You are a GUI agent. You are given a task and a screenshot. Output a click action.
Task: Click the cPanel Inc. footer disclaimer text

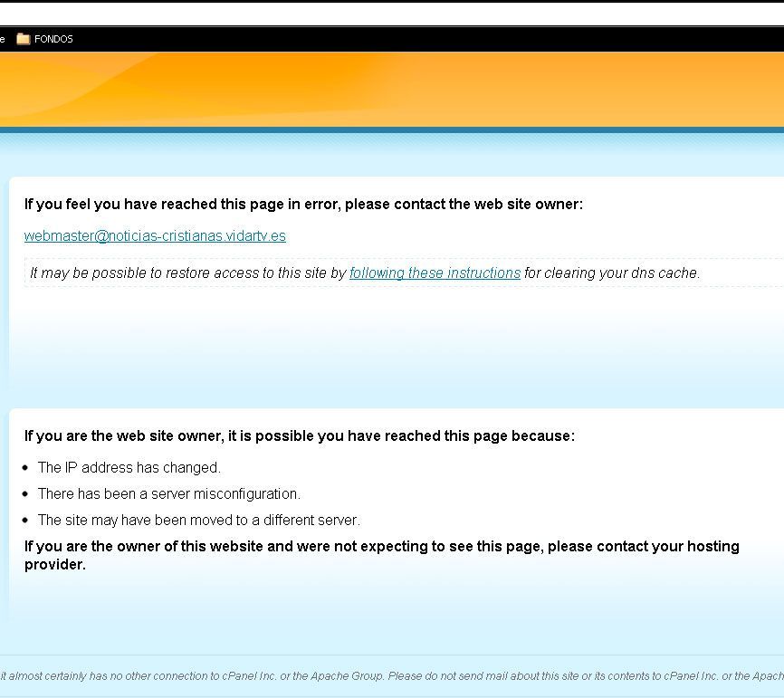tap(392, 676)
